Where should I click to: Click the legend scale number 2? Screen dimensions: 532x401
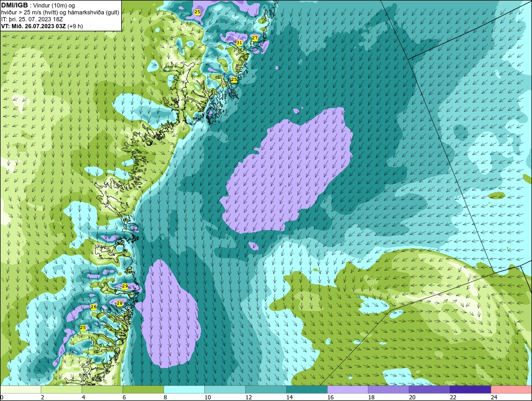[43, 397]
